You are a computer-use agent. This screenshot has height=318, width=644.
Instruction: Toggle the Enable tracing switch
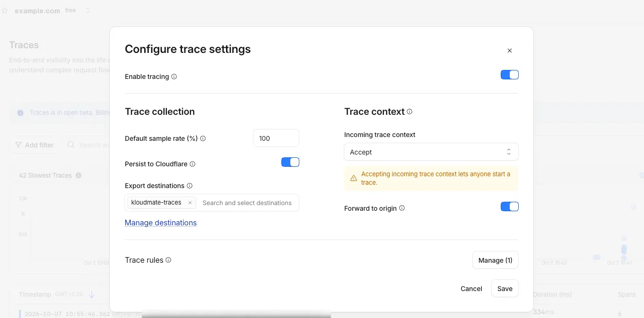pos(510,75)
